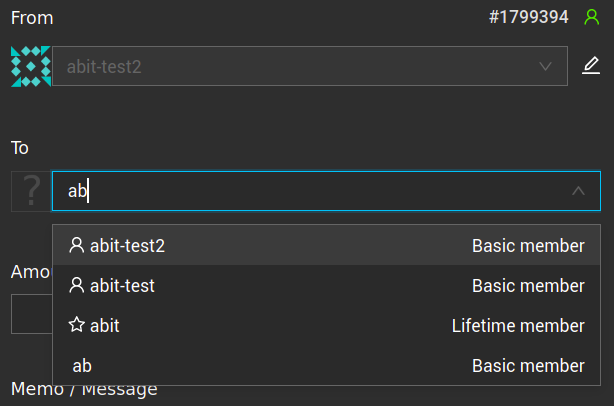Pick the abit account name from suggestions

coord(105,326)
